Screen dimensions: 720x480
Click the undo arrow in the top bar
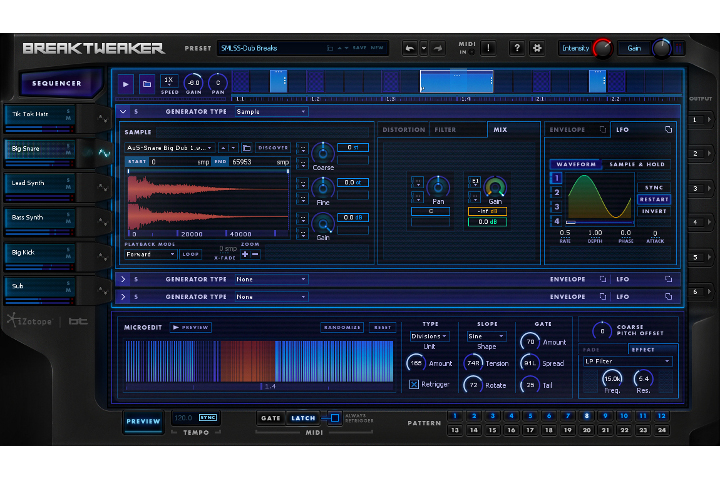[409, 48]
